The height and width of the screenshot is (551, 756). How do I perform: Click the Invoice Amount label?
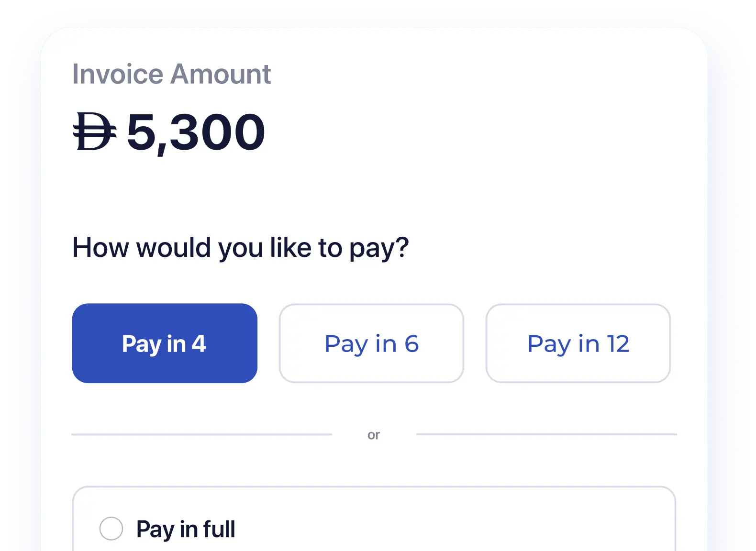pos(171,74)
